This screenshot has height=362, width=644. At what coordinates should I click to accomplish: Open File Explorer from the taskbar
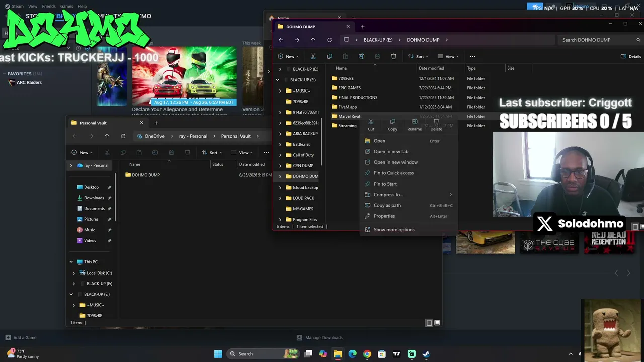click(338, 354)
